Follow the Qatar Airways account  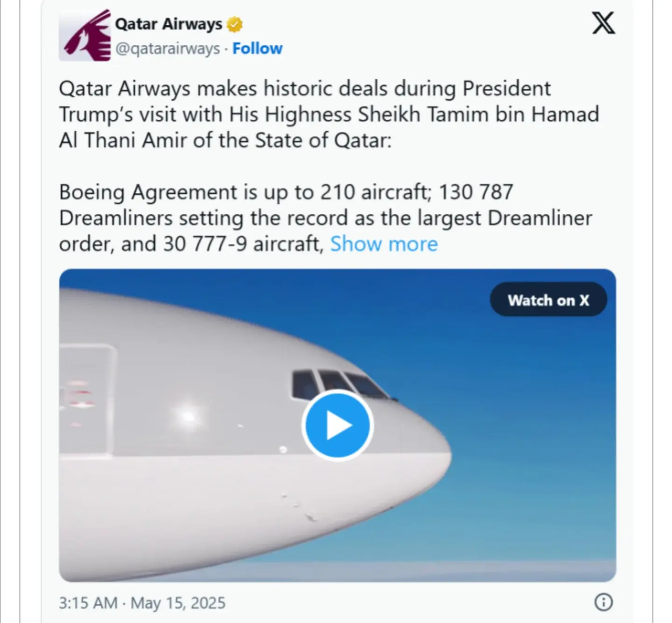(x=258, y=49)
